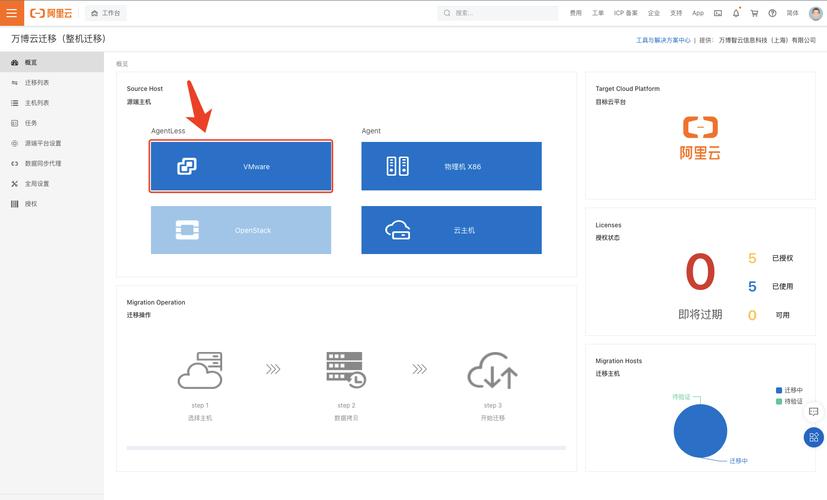Viewport: 827px width, 500px height.
Task: Click the physical server rack icon
Action: 398,166
